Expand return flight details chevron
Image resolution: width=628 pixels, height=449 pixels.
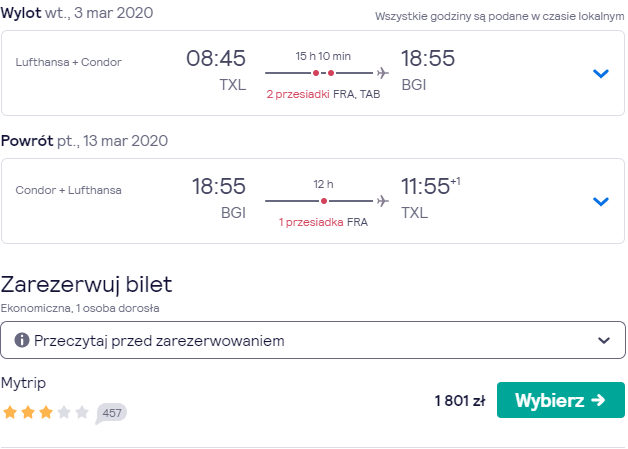(x=600, y=201)
